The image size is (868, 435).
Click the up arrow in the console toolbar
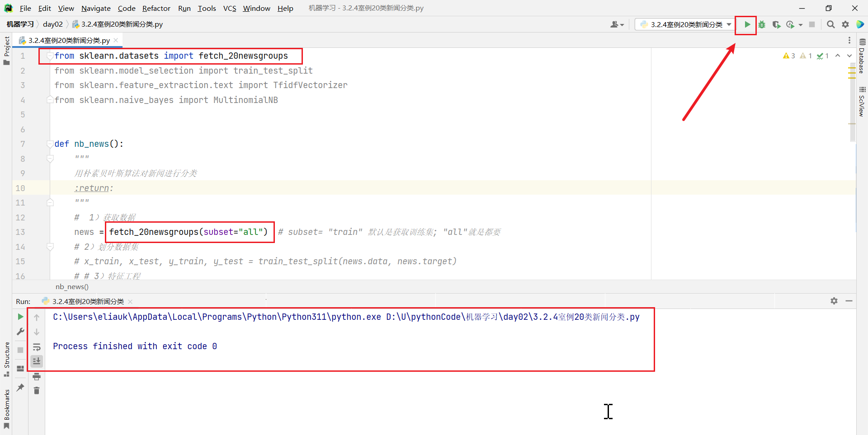click(x=37, y=317)
